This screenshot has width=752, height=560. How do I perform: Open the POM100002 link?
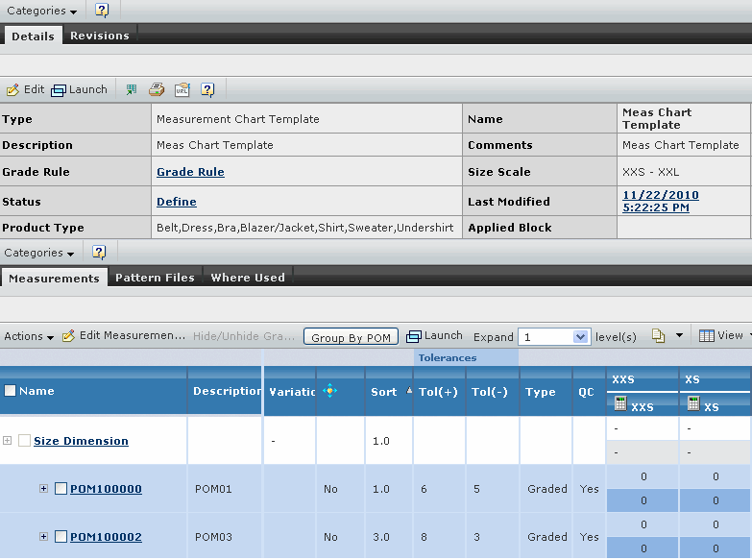click(106, 537)
